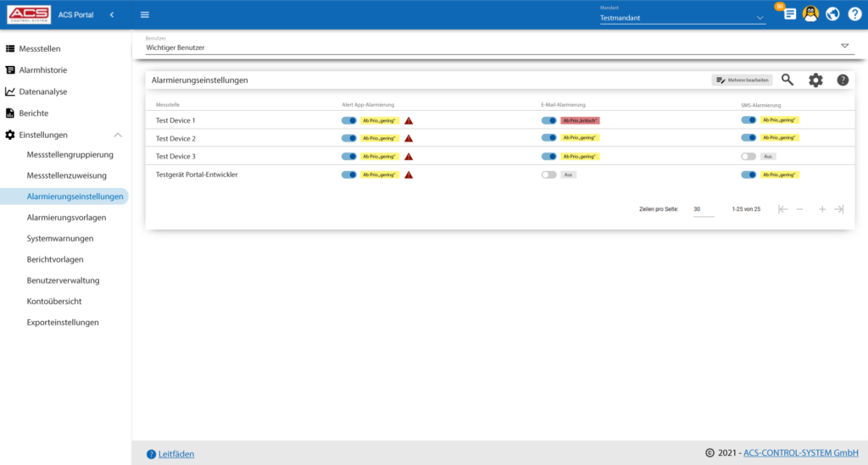Open Datenanalyse in the sidebar
Image resolution: width=868 pixels, height=465 pixels.
click(x=42, y=91)
